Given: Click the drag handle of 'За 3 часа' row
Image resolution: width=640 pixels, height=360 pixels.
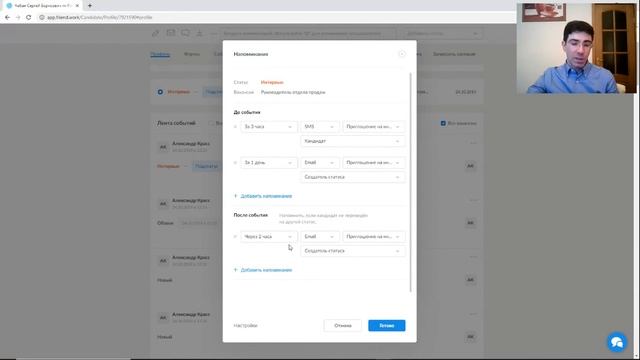Looking at the screenshot, I should coord(235,127).
